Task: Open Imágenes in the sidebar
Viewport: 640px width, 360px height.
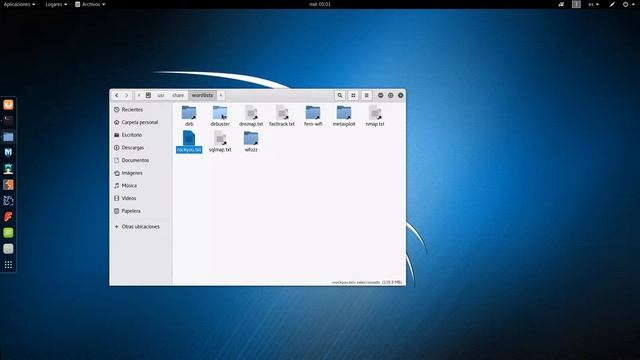Action: (141, 173)
